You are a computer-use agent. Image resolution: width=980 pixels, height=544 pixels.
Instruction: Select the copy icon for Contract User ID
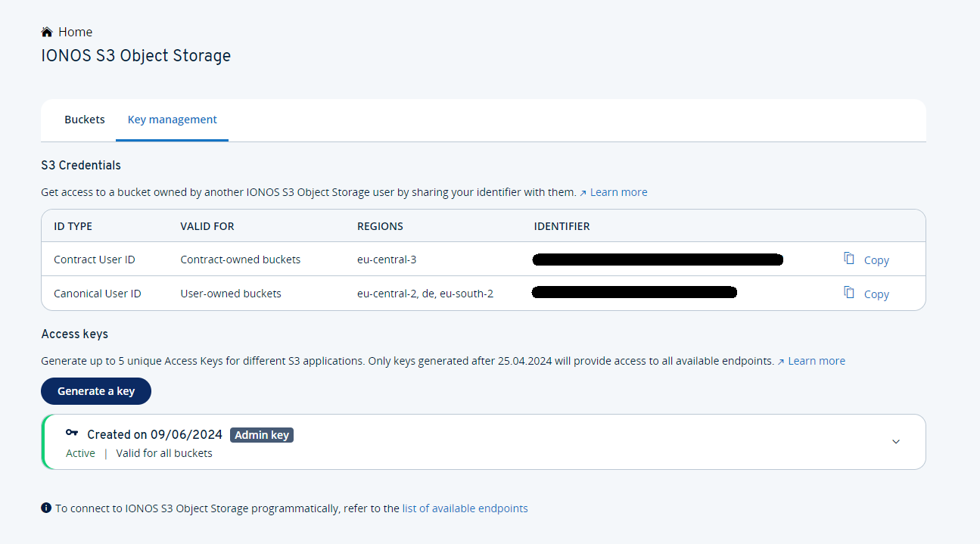[848, 259]
